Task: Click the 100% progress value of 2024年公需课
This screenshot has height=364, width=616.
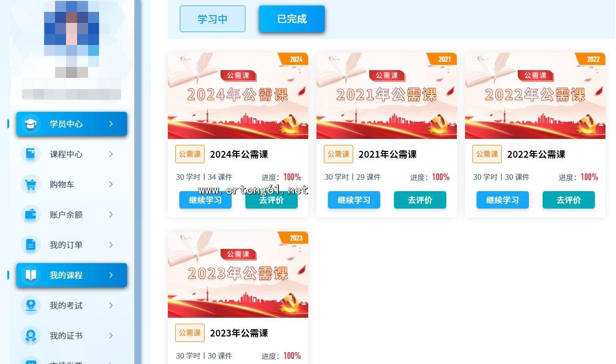Action: (292, 177)
